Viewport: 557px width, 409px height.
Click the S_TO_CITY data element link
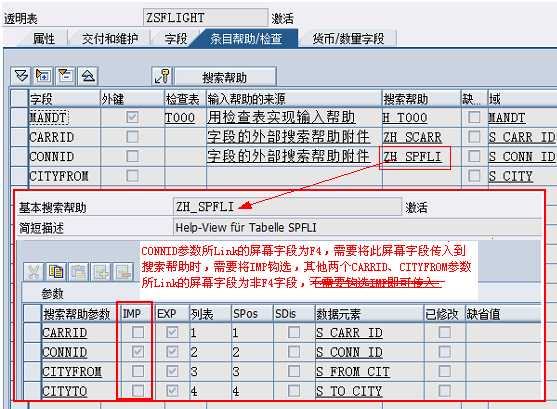click(x=349, y=391)
